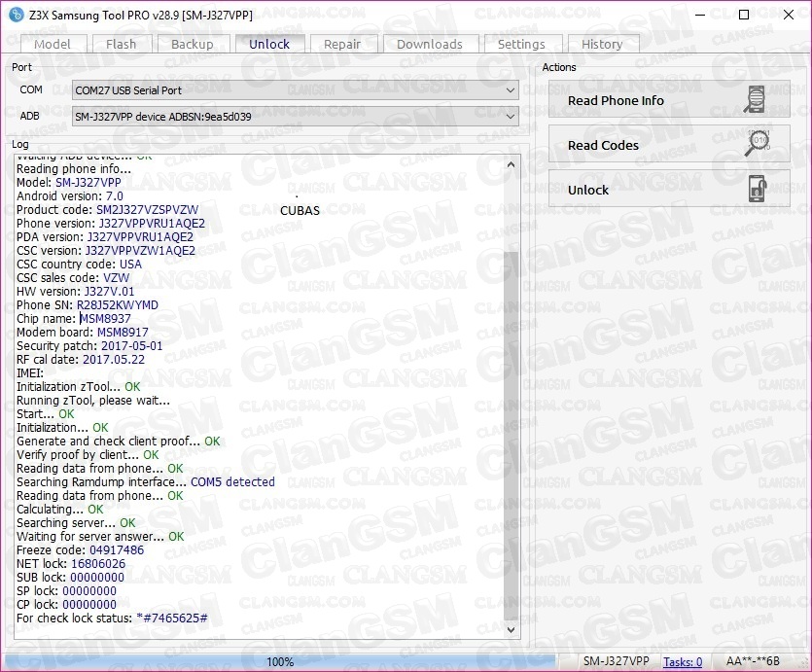Screen dimensions: 812x672
Task: Go to the Repair tab
Action: pos(342,45)
